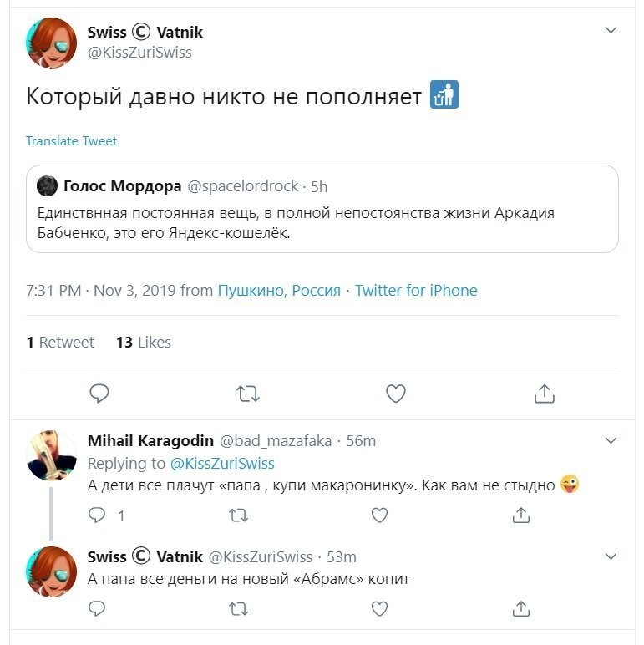Retweet the reply about «Абрамс»
The width and height of the screenshot is (644, 645).
(x=238, y=609)
